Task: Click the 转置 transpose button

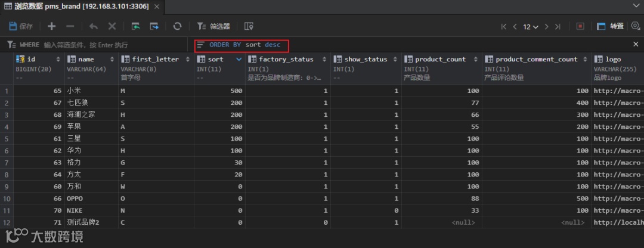Action: coord(611,26)
